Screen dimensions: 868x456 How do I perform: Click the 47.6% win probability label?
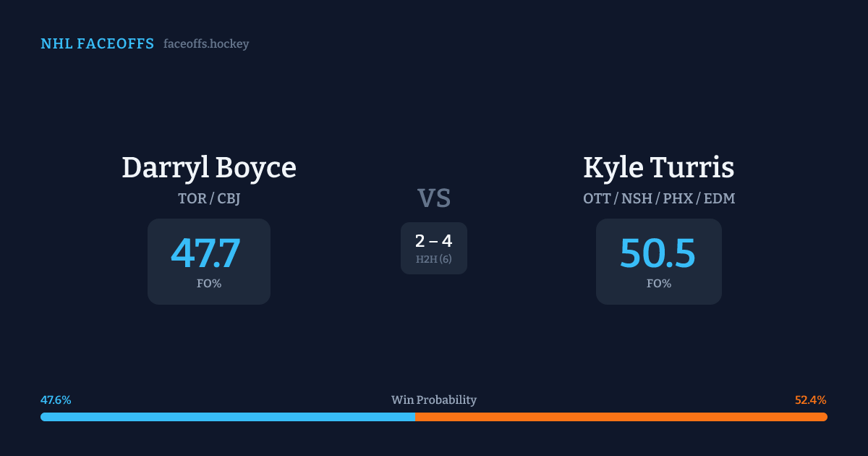56,400
